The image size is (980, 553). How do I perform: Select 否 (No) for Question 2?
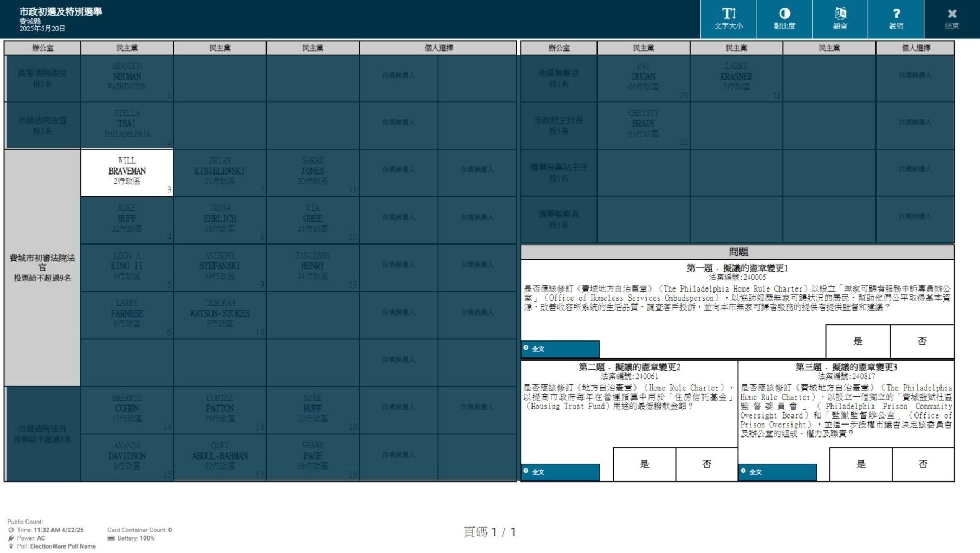pyautogui.click(x=706, y=464)
